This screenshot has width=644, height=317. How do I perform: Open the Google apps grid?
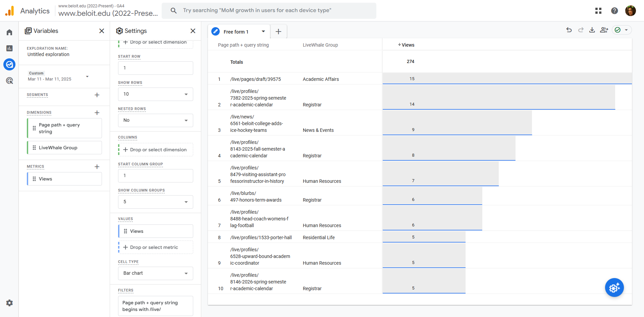tap(598, 11)
